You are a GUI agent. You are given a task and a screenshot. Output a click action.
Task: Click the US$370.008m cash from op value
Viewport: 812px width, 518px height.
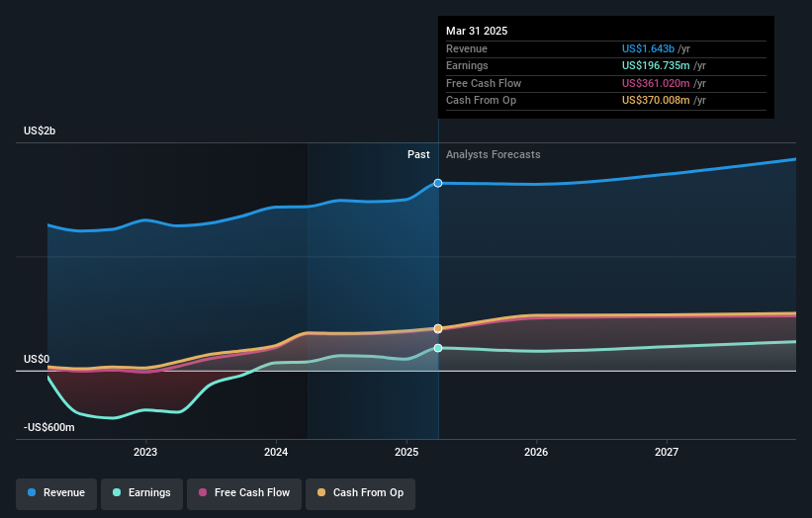656,101
